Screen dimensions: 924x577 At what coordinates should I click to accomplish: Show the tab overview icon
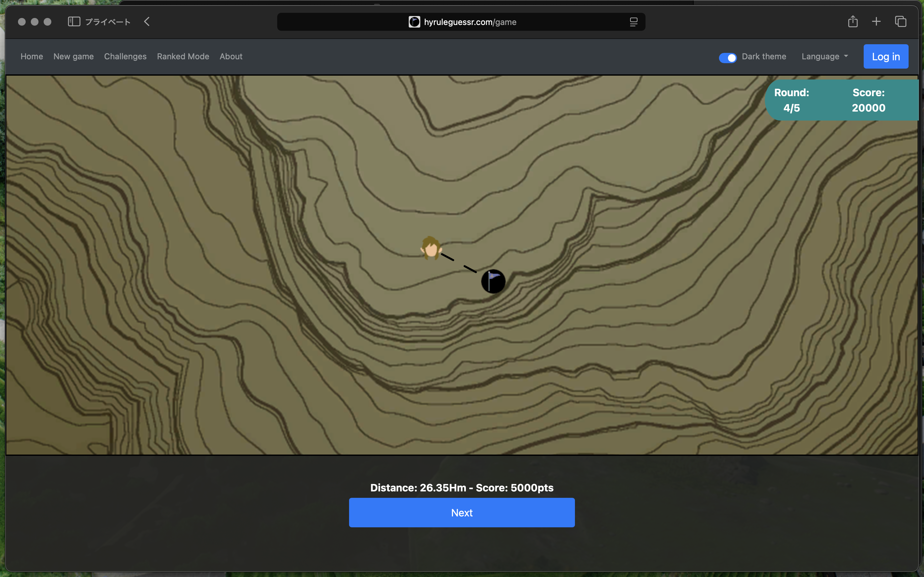pyautogui.click(x=900, y=22)
